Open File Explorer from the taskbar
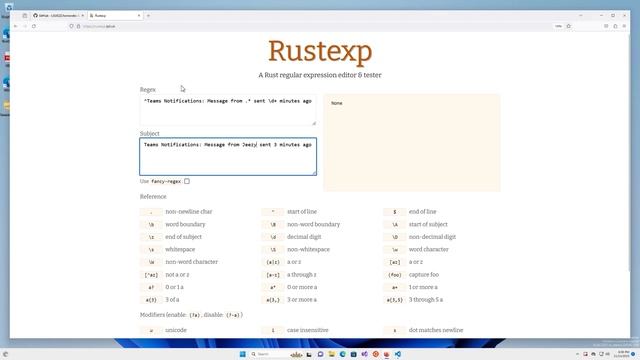This screenshot has width=640, height=360. 331,354
